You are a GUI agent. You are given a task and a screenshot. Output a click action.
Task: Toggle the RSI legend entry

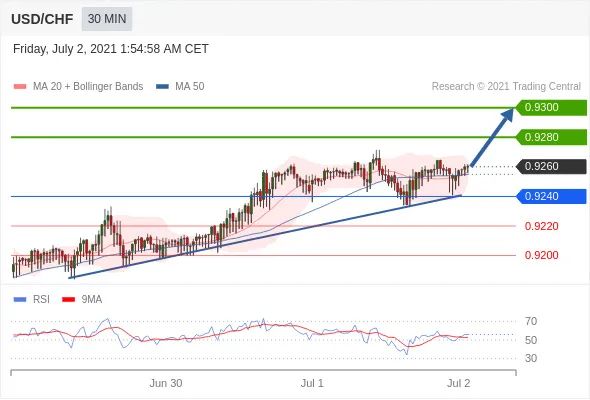pyautogui.click(x=31, y=300)
